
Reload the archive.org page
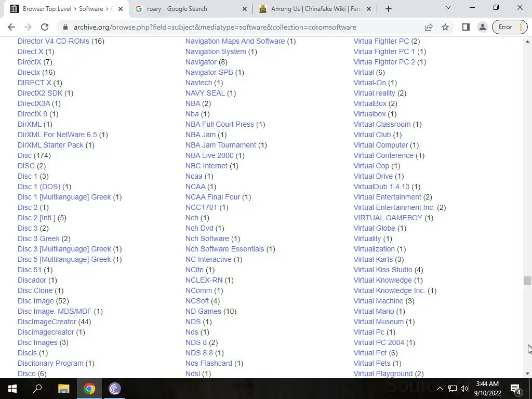[45, 27]
